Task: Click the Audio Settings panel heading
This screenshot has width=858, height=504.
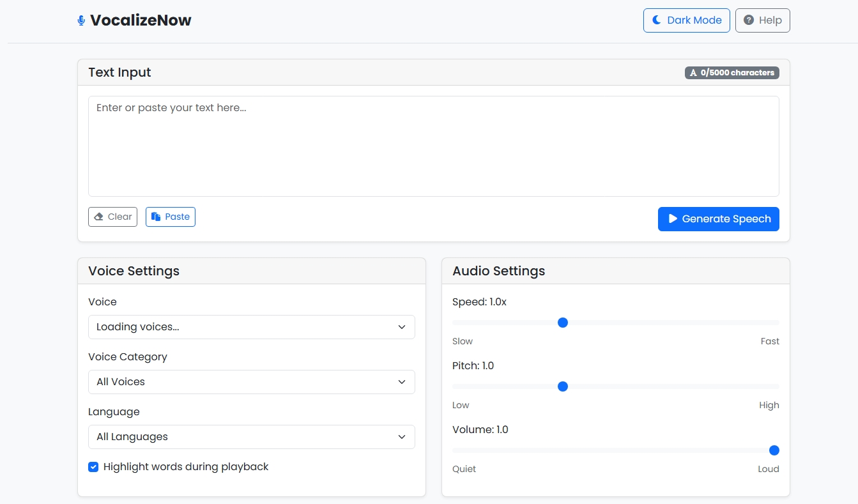Action: (x=499, y=271)
